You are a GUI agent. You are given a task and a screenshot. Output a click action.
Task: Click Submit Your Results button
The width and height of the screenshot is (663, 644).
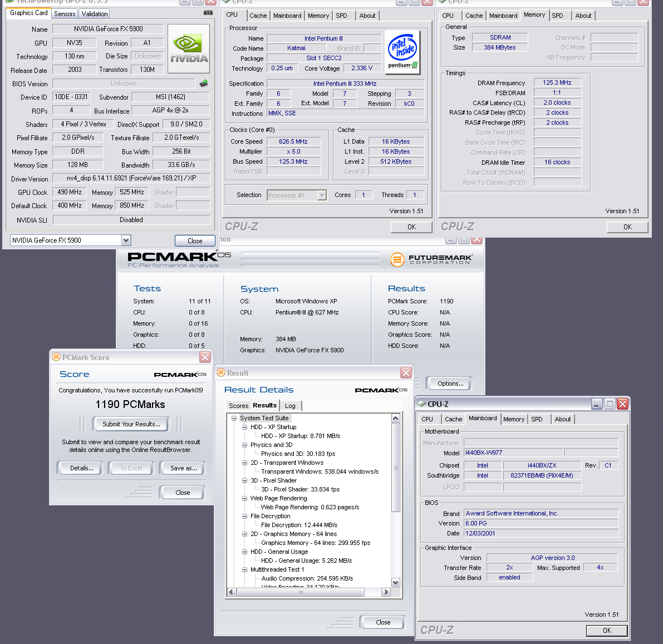coord(131,424)
